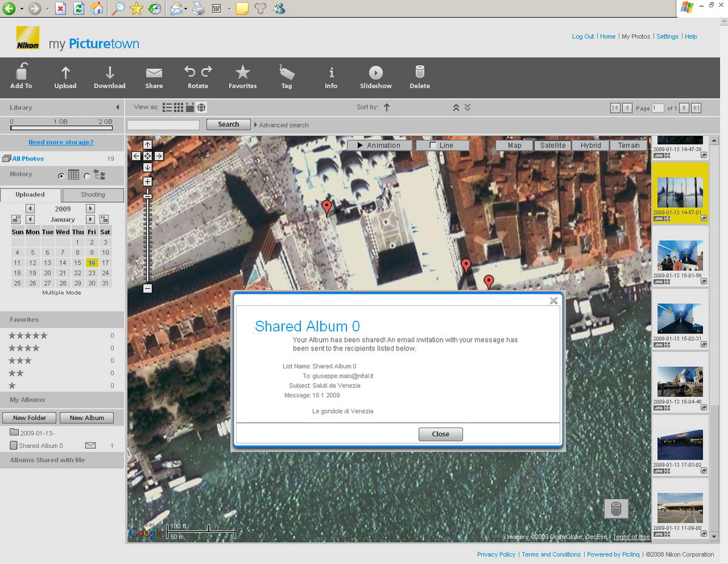Collapse the Library panel arrow
Image resolution: width=728 pixels, height=564 pixels.
pyautogui.click(x=118, y=107)
